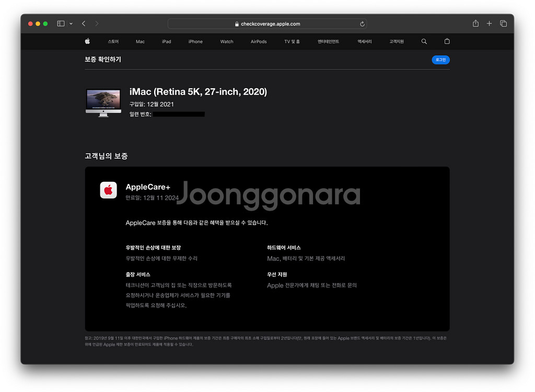Click the 우발적인 손상에 대한 보장 heading
Image resolution: width=535 pixels, height=392 pixels.
pos(153,248)
